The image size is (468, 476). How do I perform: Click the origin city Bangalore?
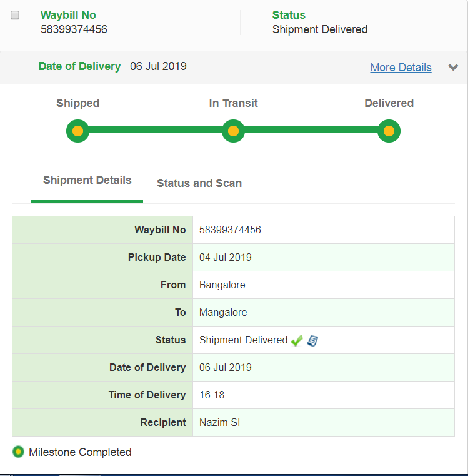click(x=222, y=285)
